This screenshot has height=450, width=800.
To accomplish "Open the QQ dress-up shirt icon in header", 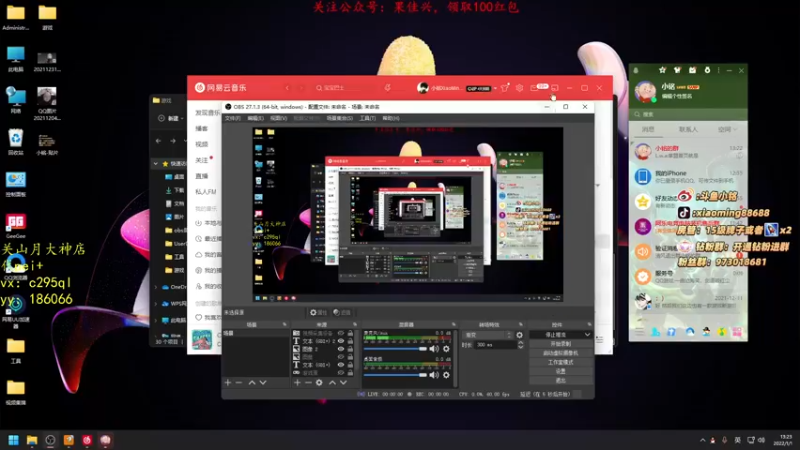I will (677, 70).
